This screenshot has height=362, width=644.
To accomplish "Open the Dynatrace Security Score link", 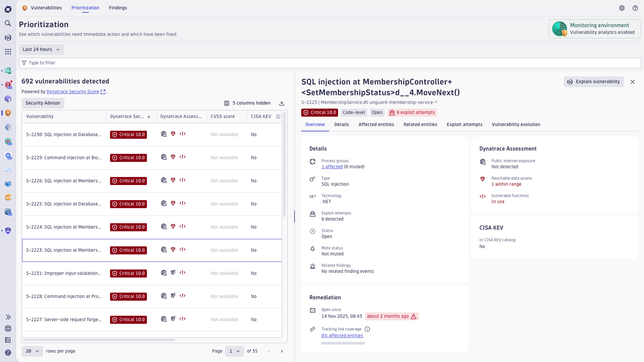I will [x=73, y=92].
